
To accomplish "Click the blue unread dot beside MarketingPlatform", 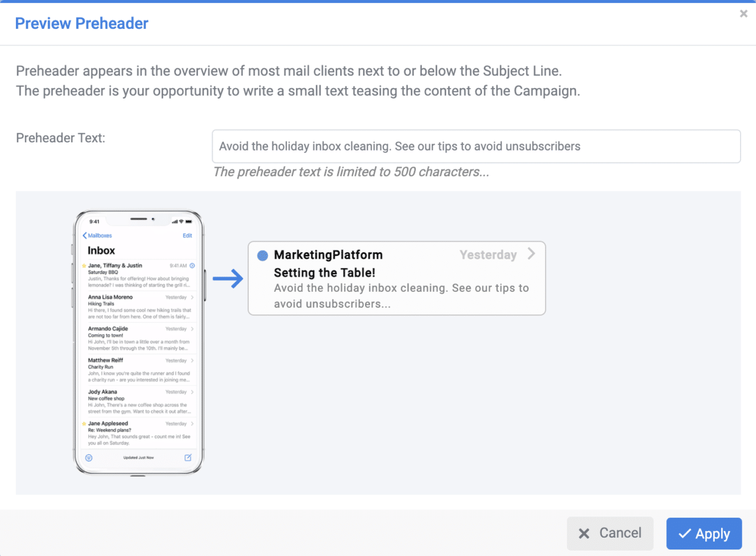I will click(263, 255).
